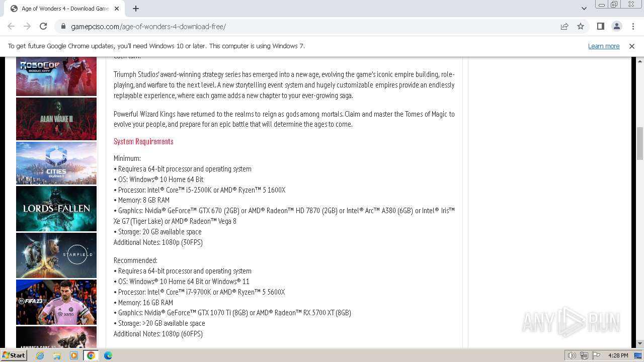
Task: Open the Chrome profile avatar
Action: (x=616, y=26)
